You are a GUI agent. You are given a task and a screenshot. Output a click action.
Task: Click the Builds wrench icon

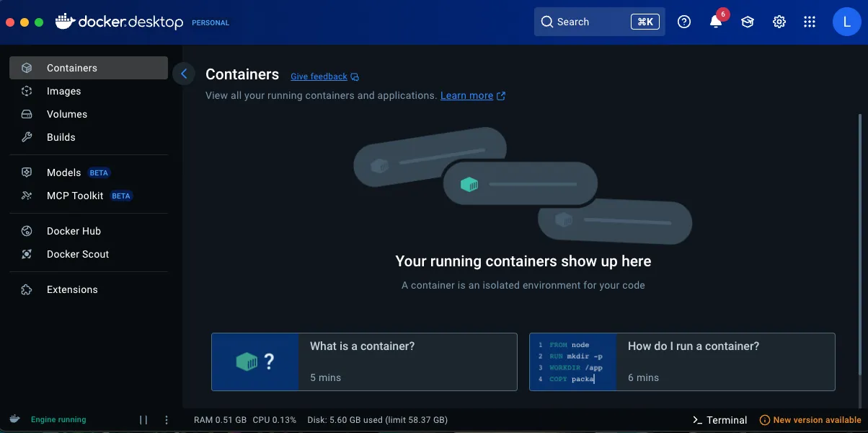[27, 137]
